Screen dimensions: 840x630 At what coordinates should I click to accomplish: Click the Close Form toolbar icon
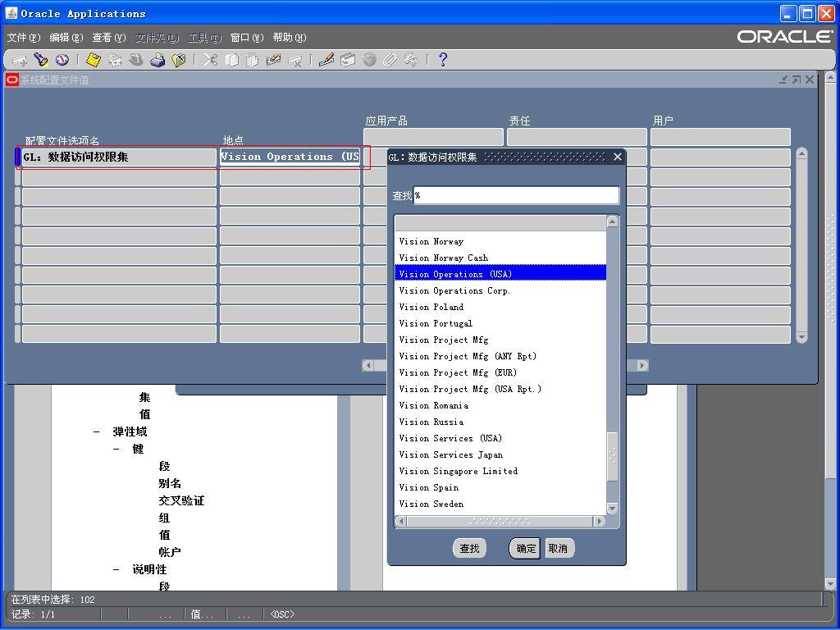[178, 60]
